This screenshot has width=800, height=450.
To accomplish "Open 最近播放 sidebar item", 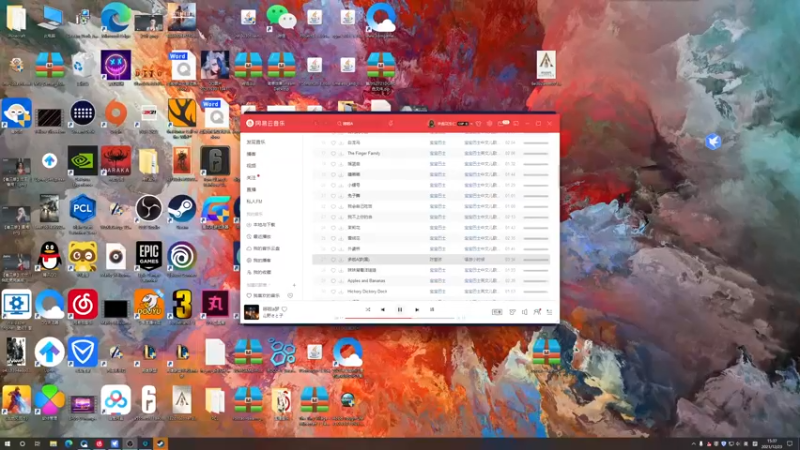I will coord(259,237).
